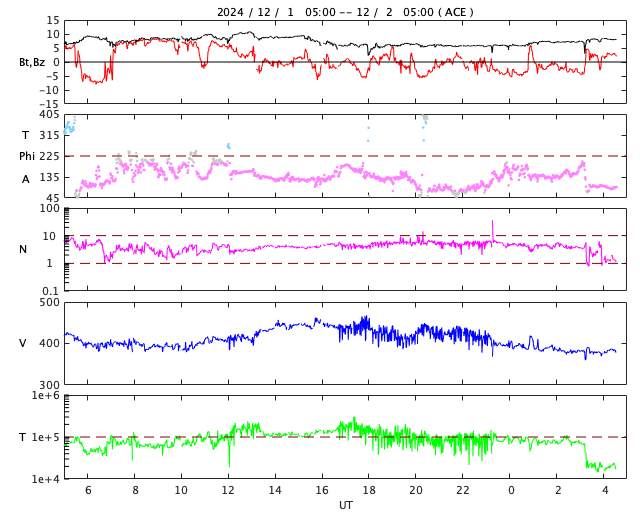
Task: Click the '18' hour label on the UT axis
Action: coord(369,490)
